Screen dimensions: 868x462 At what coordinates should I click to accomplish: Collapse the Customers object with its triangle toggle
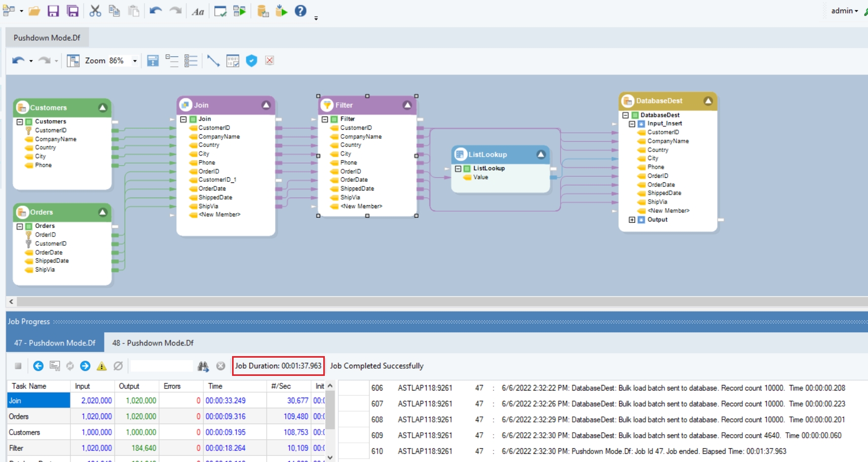tap(103, 107)
